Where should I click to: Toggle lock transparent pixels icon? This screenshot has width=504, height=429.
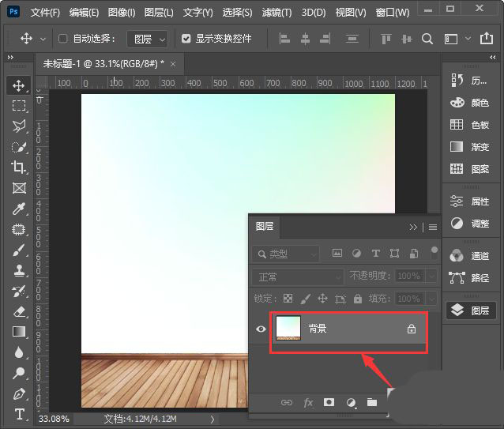coord(288,299)
